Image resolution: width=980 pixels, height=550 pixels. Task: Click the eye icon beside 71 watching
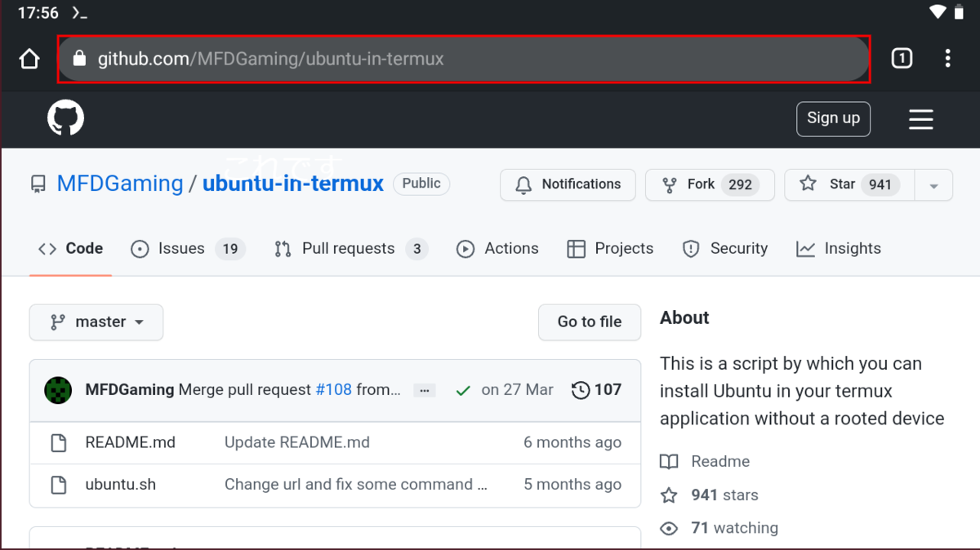pos(669,528)
